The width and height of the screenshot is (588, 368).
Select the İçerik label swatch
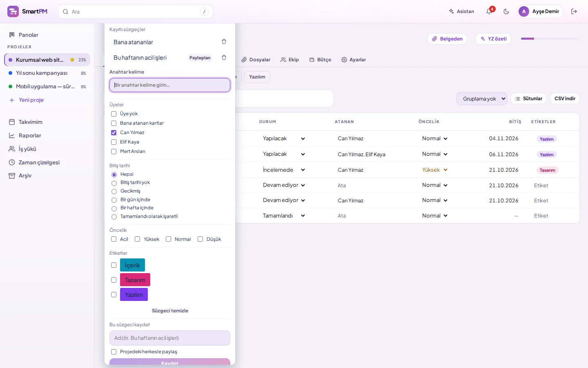(x=132, y=265)
